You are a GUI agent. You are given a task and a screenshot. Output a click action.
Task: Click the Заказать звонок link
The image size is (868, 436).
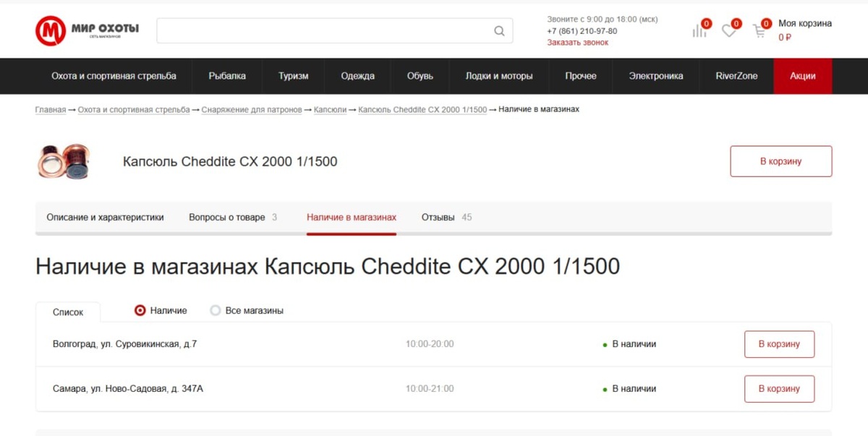[x=578, y=43]
